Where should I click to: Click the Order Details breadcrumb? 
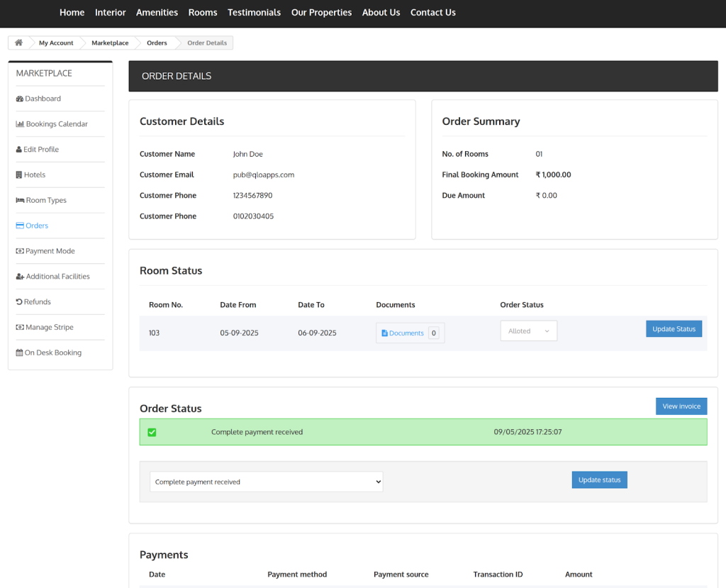(x=207, y=43)
